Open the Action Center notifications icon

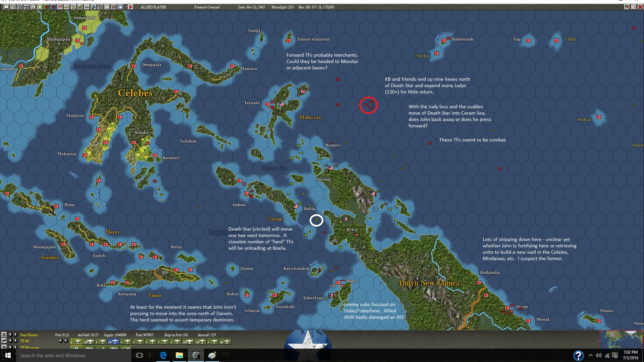[615, 355]
